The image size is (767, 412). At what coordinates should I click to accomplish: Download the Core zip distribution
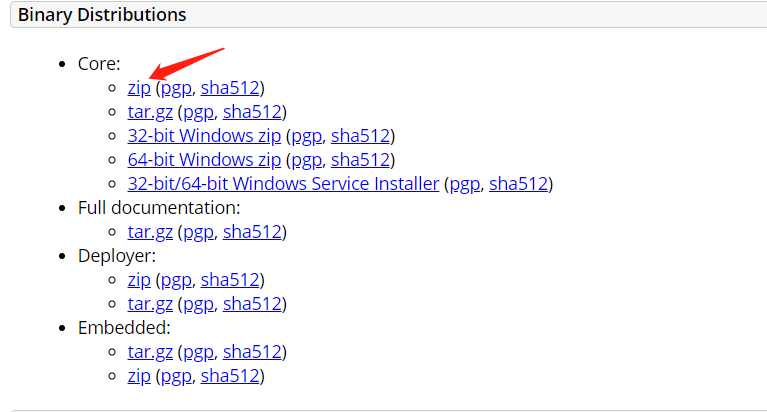click(139, 88)
